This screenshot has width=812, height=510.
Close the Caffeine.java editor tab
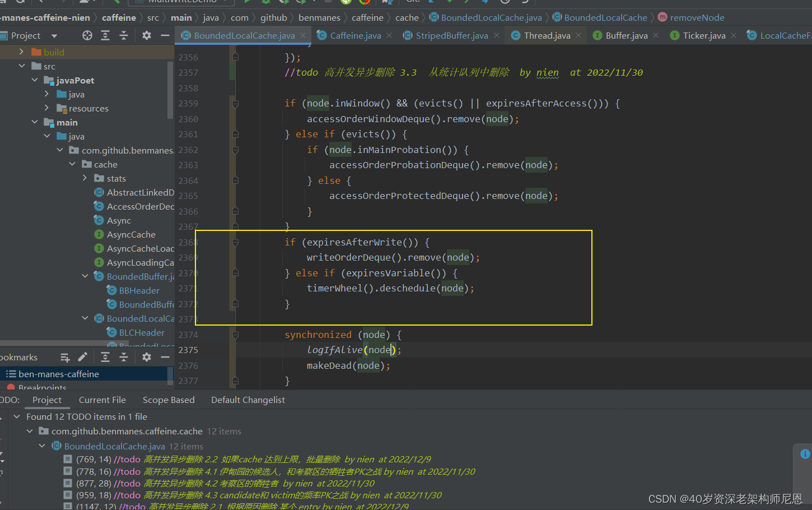click(389, 35)
